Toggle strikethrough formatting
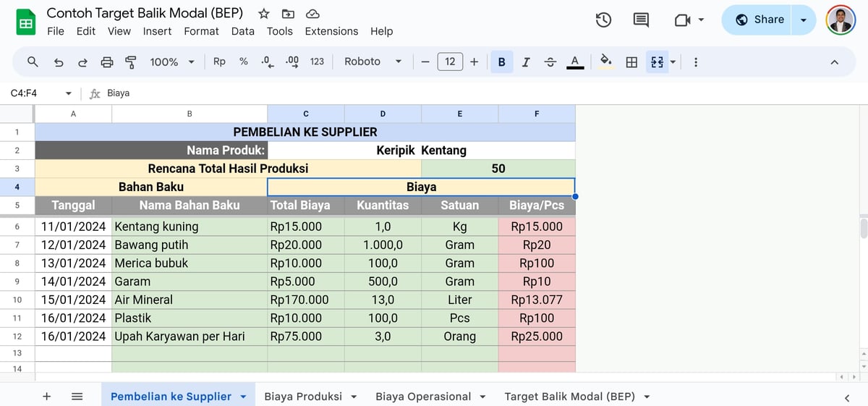 [x=550, y=62]
